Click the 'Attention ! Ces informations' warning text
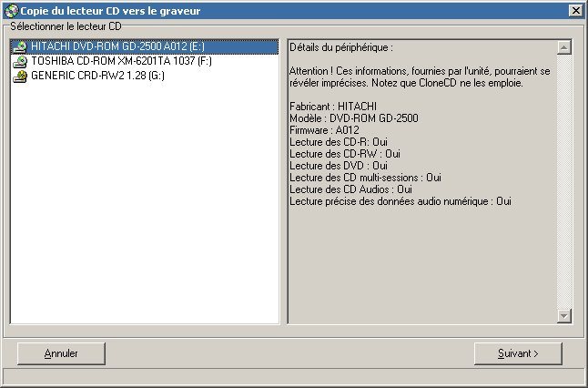Screen dimensions: 588x388 420,77
